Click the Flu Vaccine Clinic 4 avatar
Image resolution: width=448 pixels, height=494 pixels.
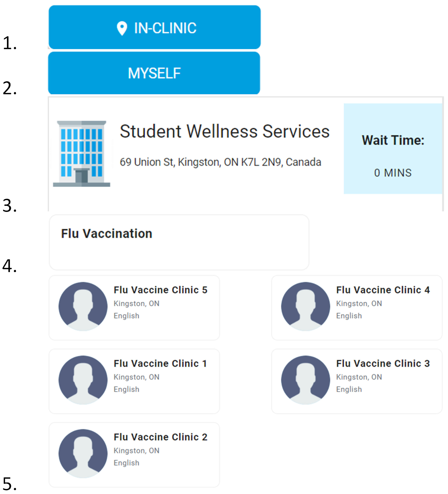pos(305,306)
